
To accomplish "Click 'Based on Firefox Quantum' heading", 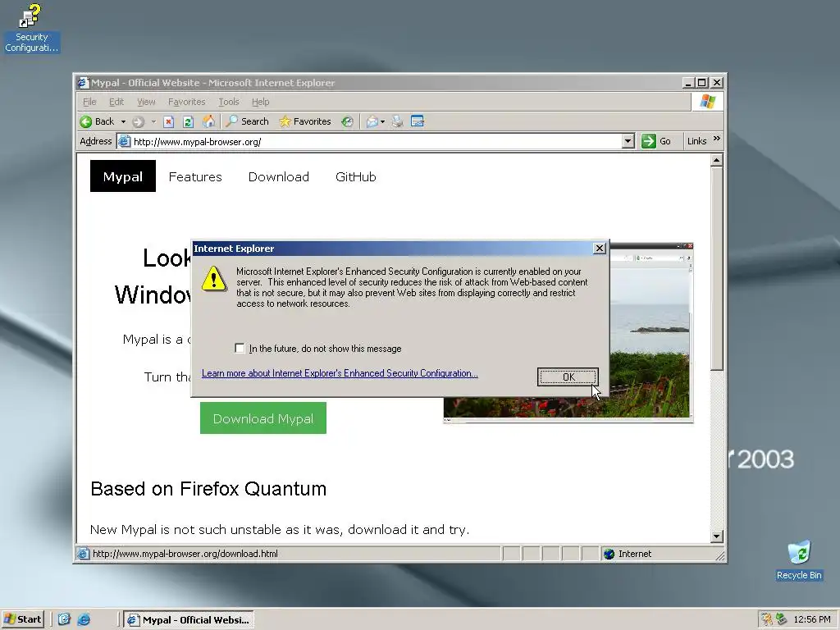I will [x=208, y=489].
